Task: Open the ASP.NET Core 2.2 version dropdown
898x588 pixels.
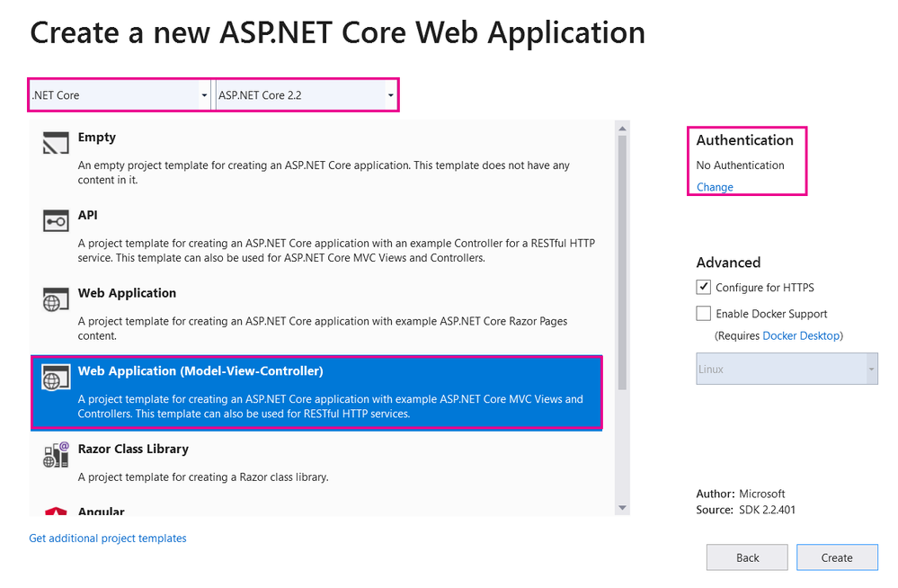Action: click(x=389, y=94)
